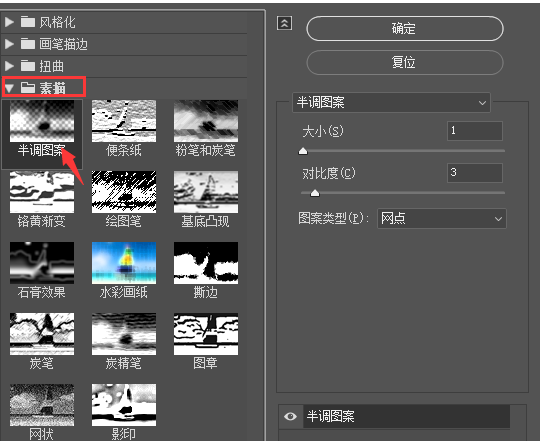
Task: Click the 复位 reset button
Action: pos(405,62)
